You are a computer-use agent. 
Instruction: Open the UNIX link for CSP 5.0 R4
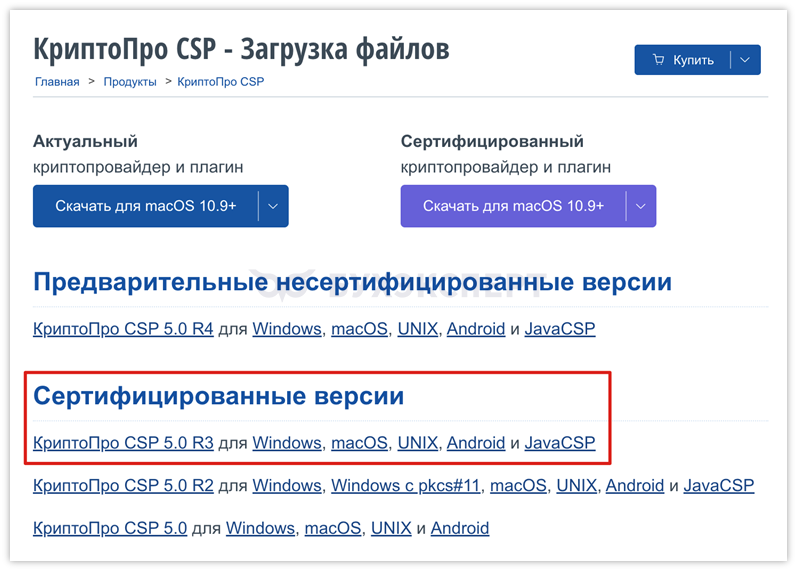[417, 329]
